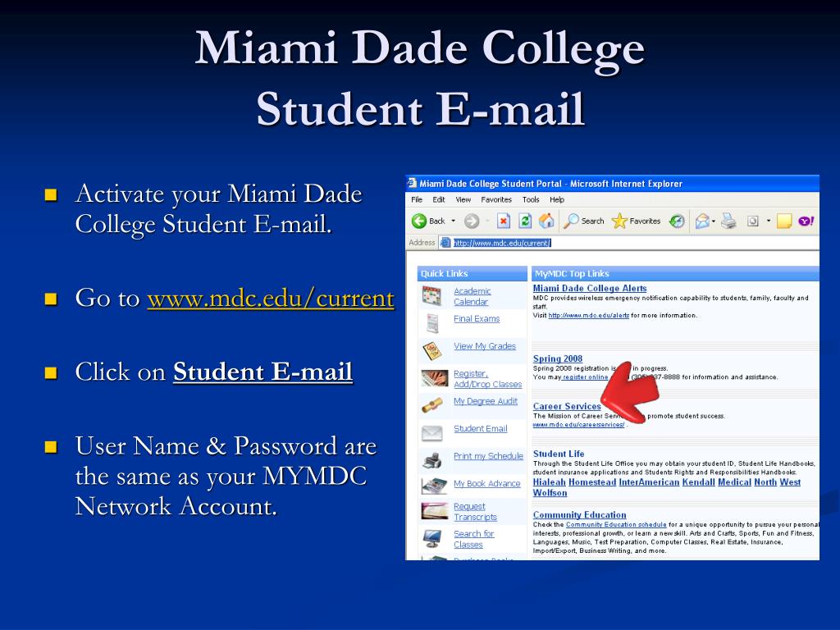
Task: Click the Request Transcripts icon
Action: coord(435,511)
